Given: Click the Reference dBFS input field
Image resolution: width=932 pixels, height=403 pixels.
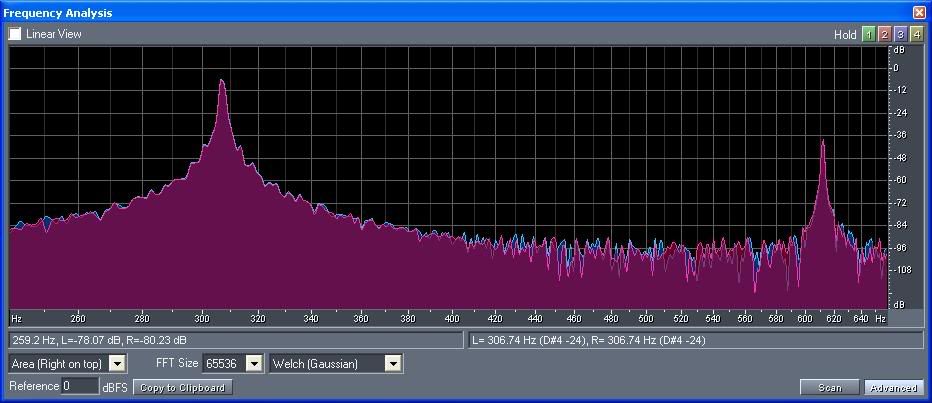Looking at the screenshot, I should pyautogui.click(x=80, y=386).
